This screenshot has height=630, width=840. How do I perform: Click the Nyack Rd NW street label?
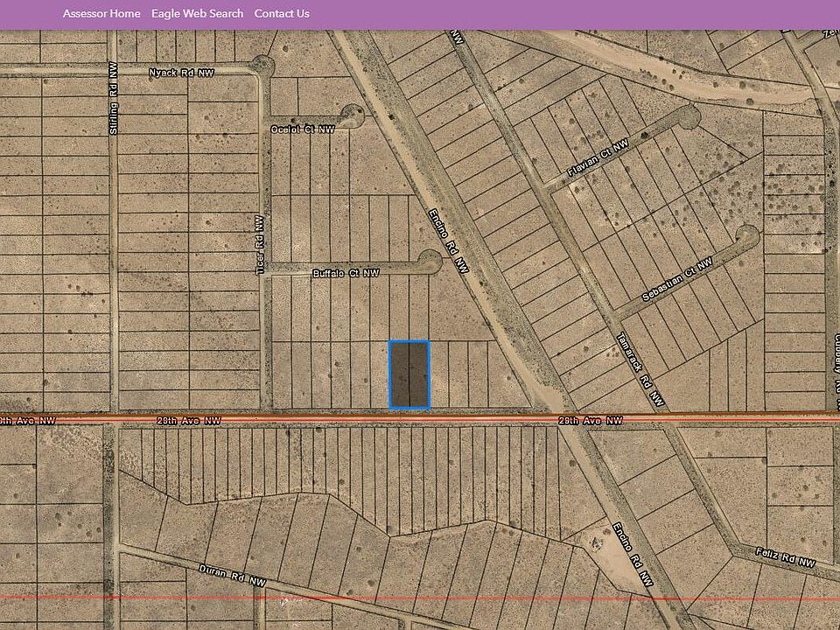click(x=181, y=73)
